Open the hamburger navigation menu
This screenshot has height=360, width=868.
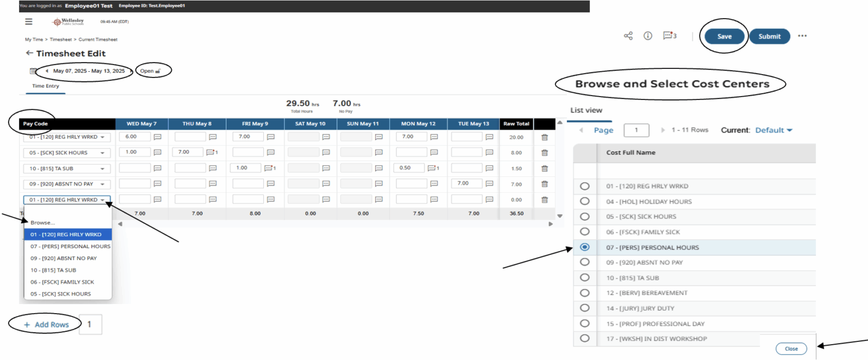click(28, 21)
